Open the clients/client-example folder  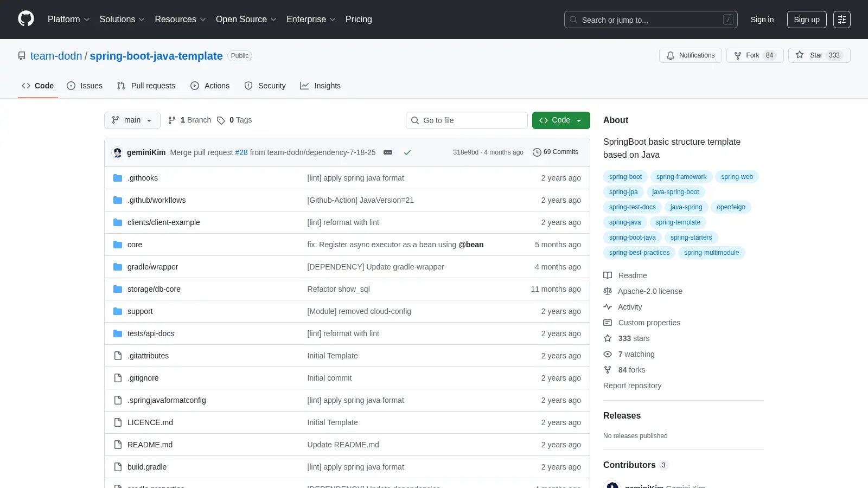coord(164,222)
